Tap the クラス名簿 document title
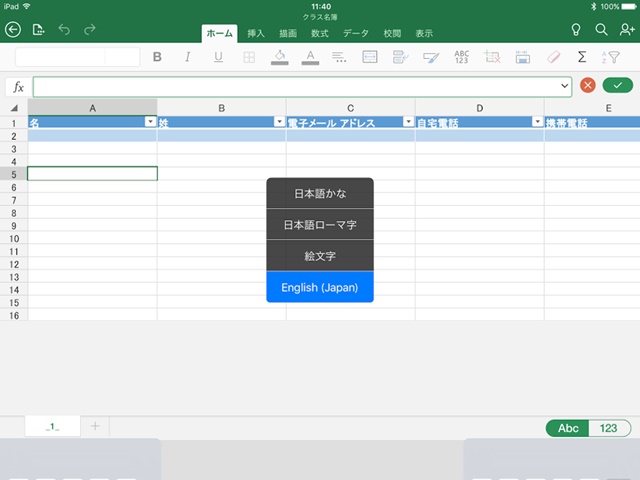 pyautogui.click(x=320, y=17)
